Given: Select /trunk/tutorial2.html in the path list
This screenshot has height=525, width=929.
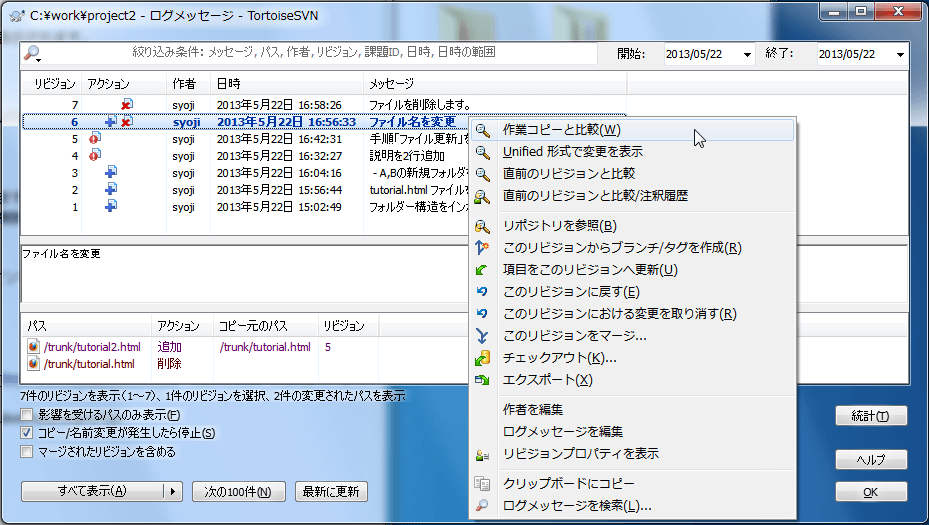Looking at the screenshot, I should (x=92, y=347).
